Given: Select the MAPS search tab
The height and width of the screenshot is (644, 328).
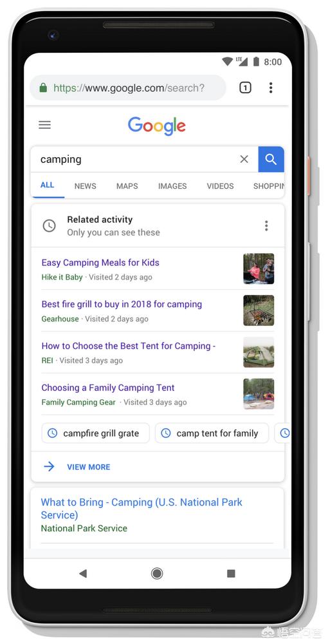Looking at the screenshot, I should (x=127, y=186).
